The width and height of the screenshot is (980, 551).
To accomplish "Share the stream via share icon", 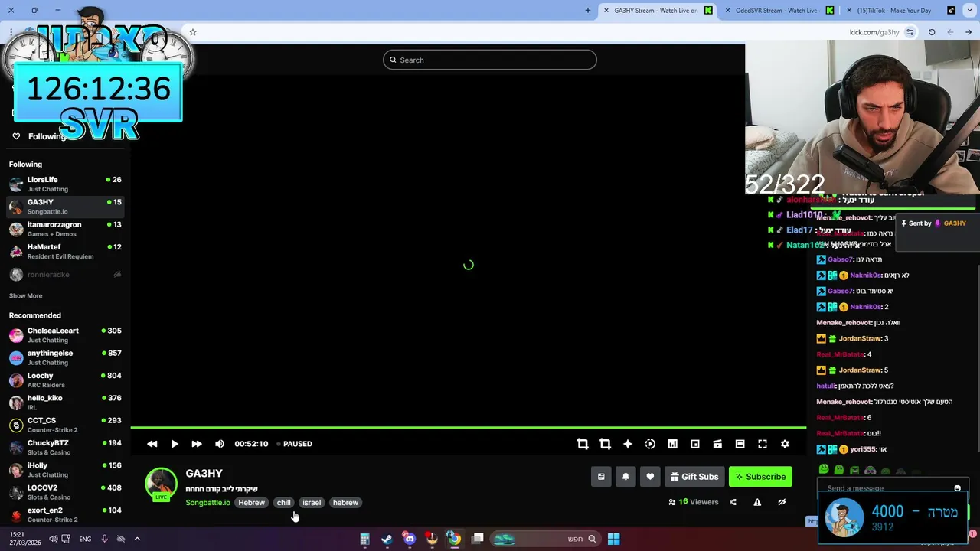I will pos(733,502).
